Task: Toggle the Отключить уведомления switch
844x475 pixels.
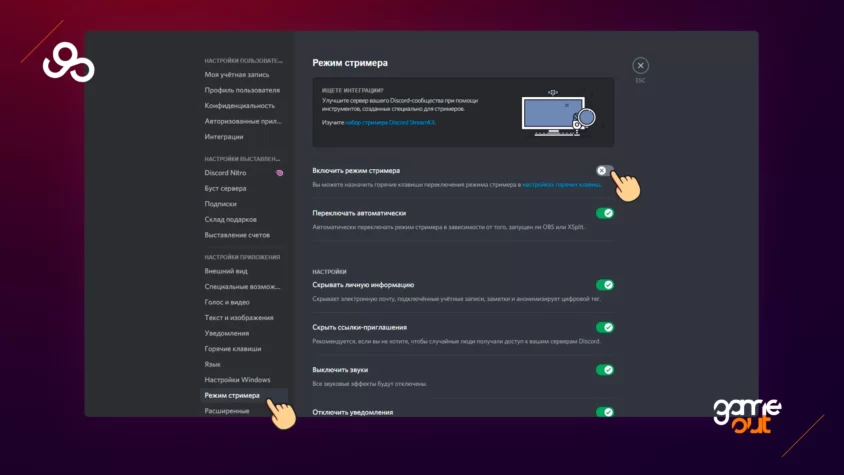Action: click(604, 412)
